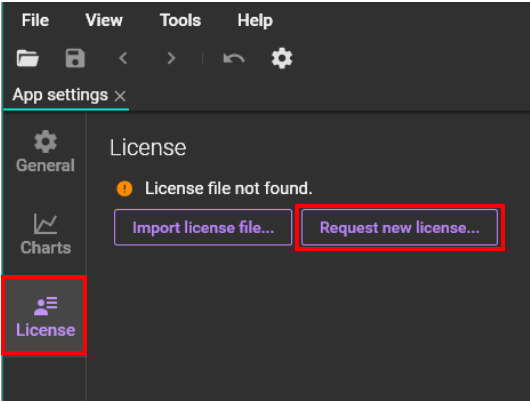Open the Tools menu
530x403 pixels.
point(180,20)
